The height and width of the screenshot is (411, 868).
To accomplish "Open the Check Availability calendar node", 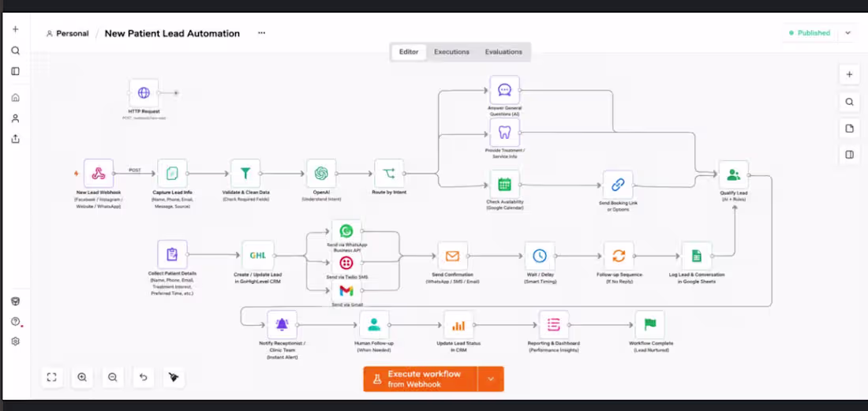I will coord(504,185).
